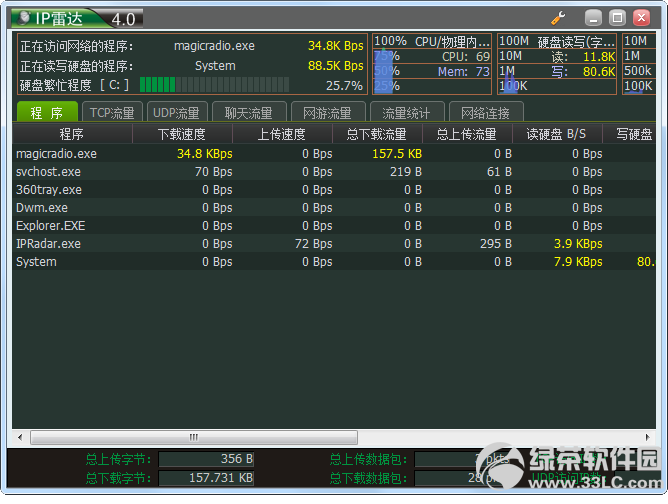
Task: Click the left scrollbar arrow
Action: point(20,437)
